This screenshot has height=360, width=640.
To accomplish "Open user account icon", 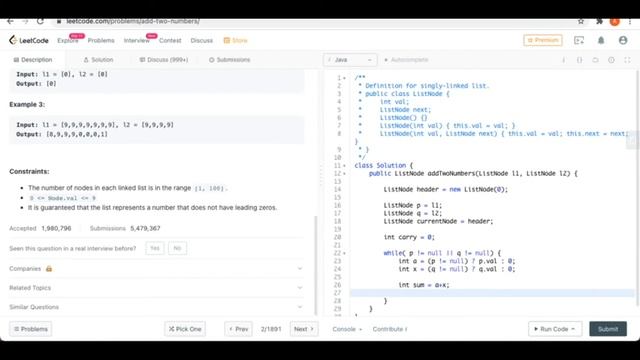I will (623, 40).
